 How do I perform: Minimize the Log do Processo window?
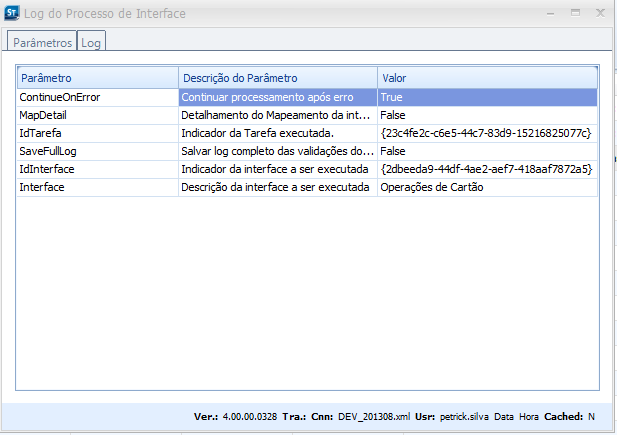click(547, 13)
